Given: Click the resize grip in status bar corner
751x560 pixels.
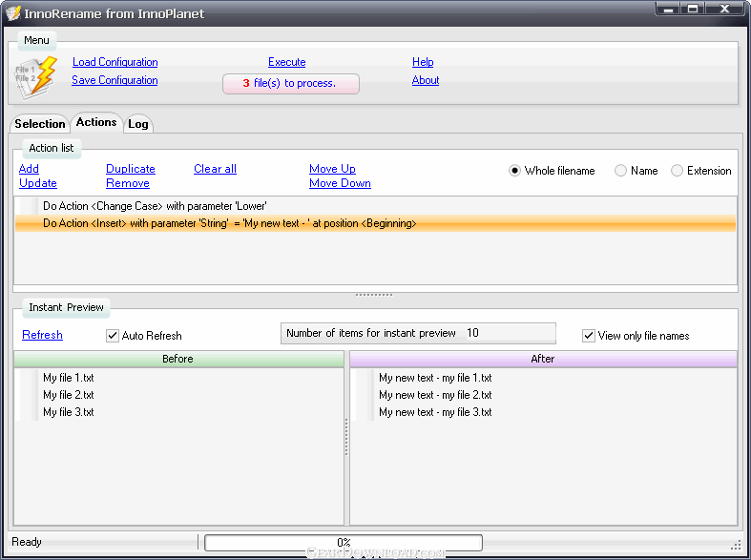Looking at the screenshot, I should pos(736,545).
